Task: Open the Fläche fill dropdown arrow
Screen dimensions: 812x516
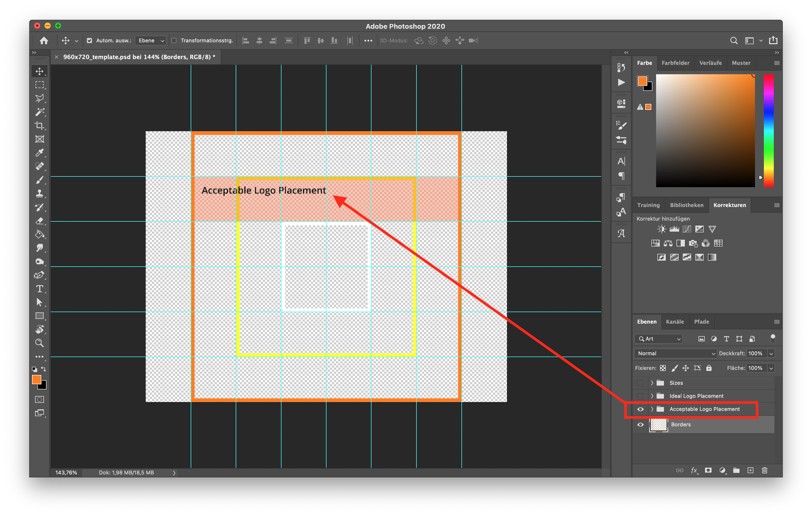Action: coord(771,368)
